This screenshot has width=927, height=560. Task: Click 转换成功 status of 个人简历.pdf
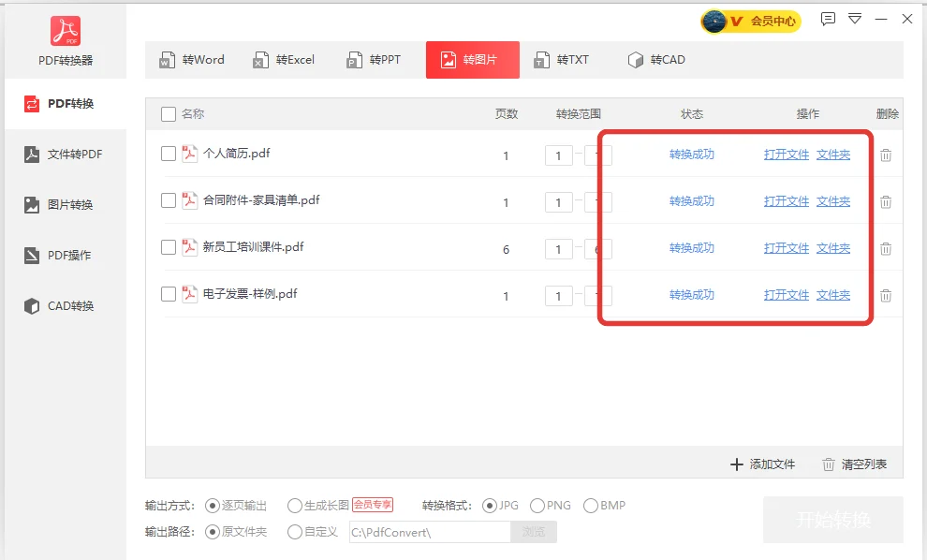click(x=692, y=155)
